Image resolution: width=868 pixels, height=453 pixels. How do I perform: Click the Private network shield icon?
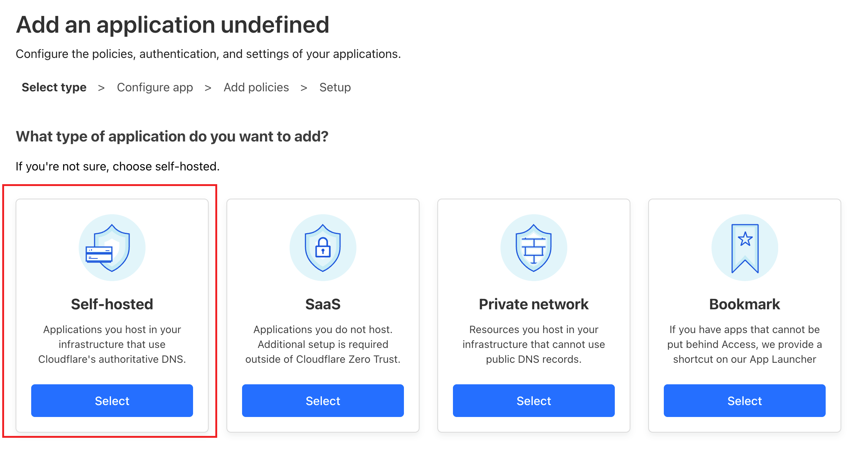coord(533,248)
